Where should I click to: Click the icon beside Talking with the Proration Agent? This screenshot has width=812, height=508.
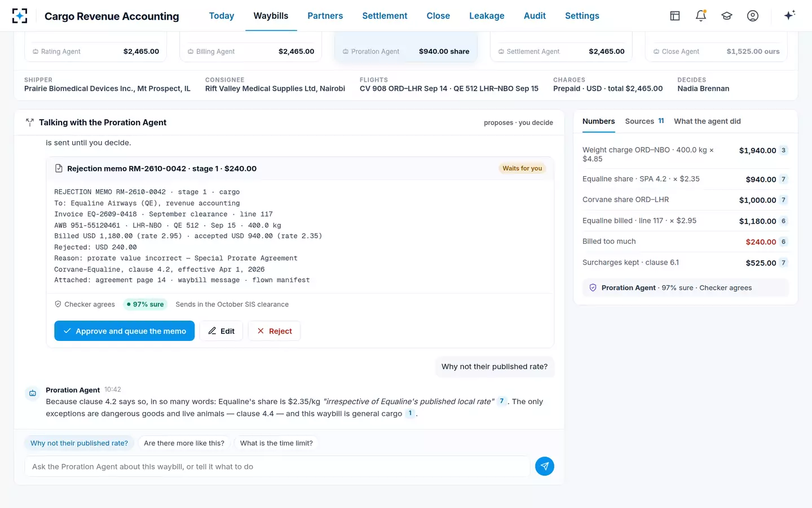tap(30, 122)
